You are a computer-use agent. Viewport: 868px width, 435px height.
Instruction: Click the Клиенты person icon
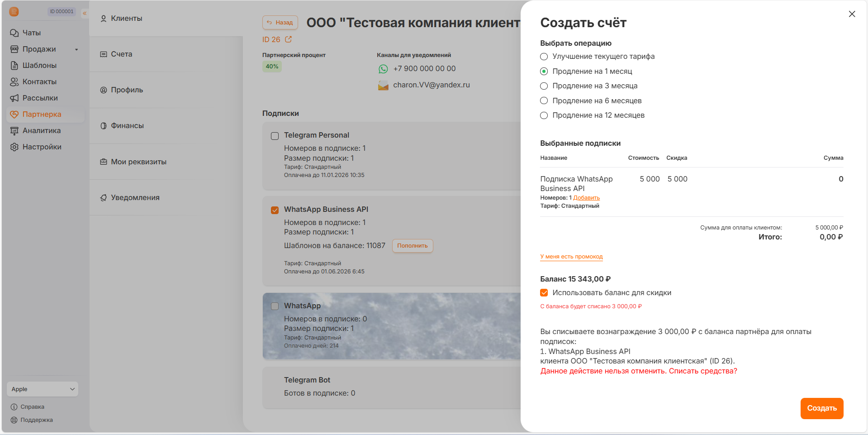104,19
